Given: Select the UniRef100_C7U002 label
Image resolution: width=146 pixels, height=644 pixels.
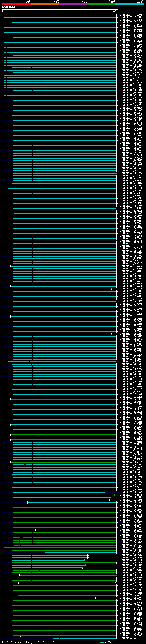Looking at the screenshot, I should click(131, 308).
